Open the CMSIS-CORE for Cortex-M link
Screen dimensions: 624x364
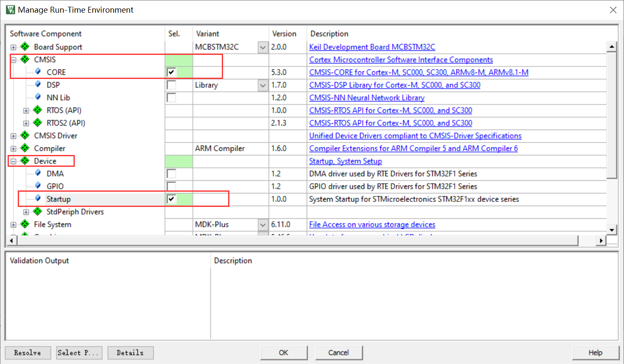(419, 72)
